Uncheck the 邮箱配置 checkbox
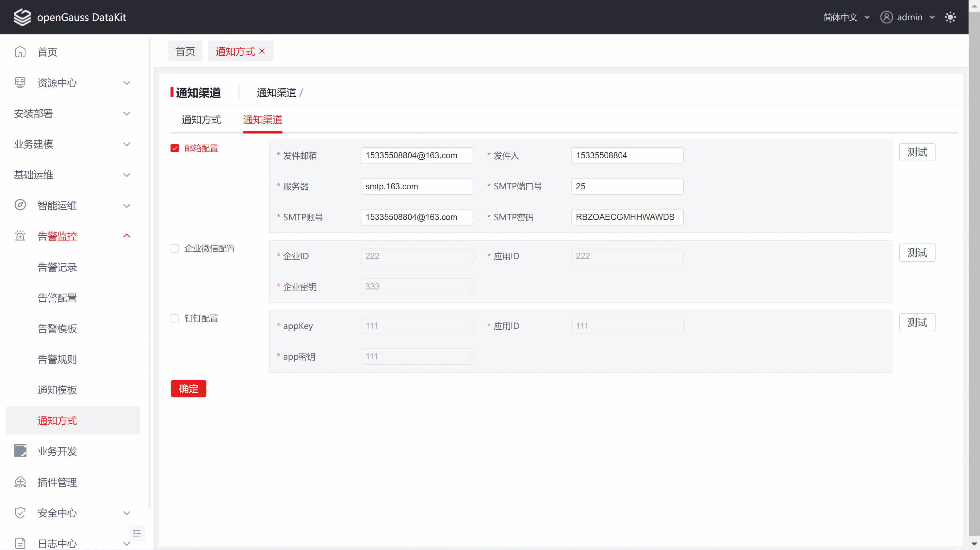This screenshot has width=980, height=550. [x=175, y=148]
